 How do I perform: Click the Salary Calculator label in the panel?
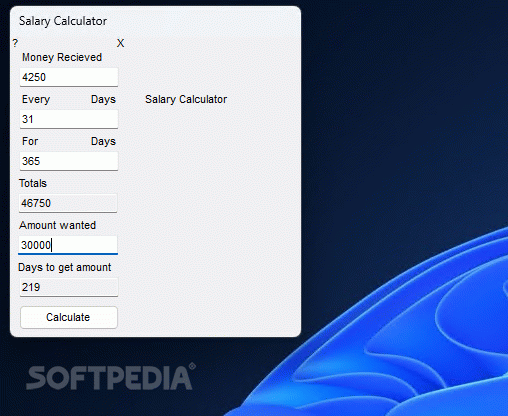[x=186, y=99]
